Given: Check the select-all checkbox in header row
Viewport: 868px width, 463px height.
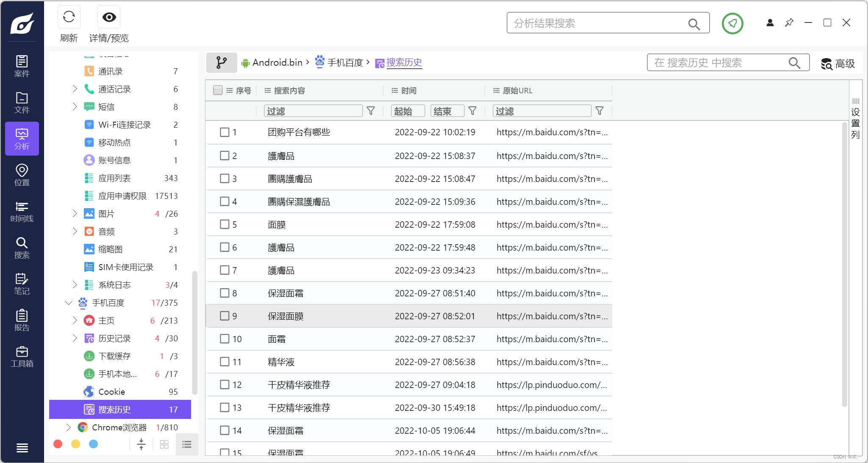Looking at the screenshot, I should coord(218,90).
